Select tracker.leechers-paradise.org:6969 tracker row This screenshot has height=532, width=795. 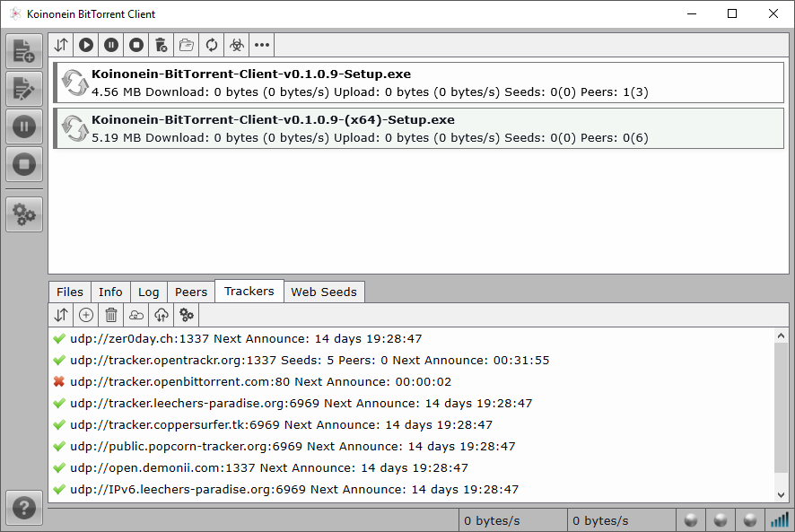(412, 403)
